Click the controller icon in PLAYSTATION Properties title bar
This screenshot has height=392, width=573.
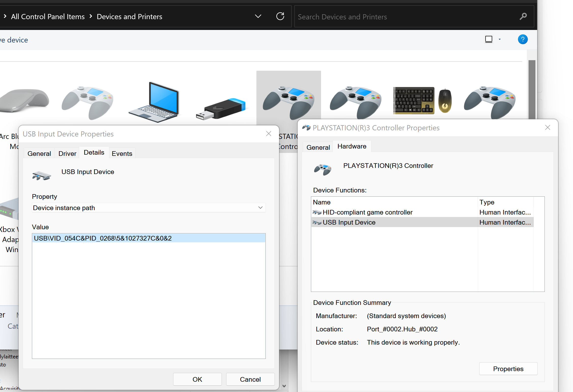[306, 128]
